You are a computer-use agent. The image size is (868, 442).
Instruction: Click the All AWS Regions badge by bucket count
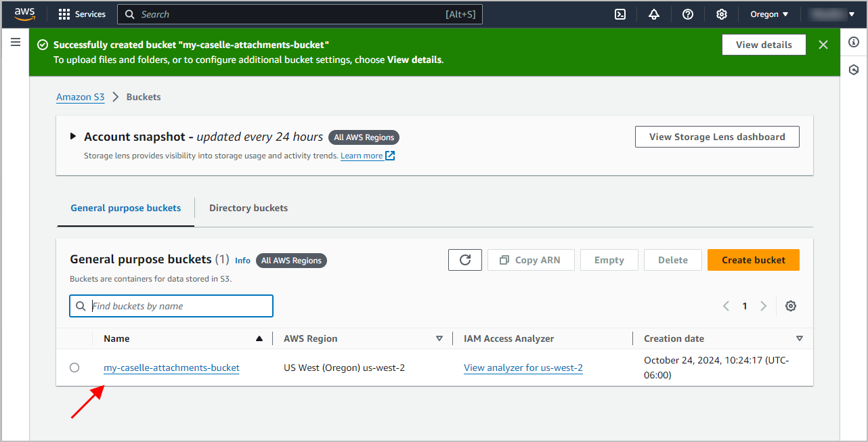point(291,261)
